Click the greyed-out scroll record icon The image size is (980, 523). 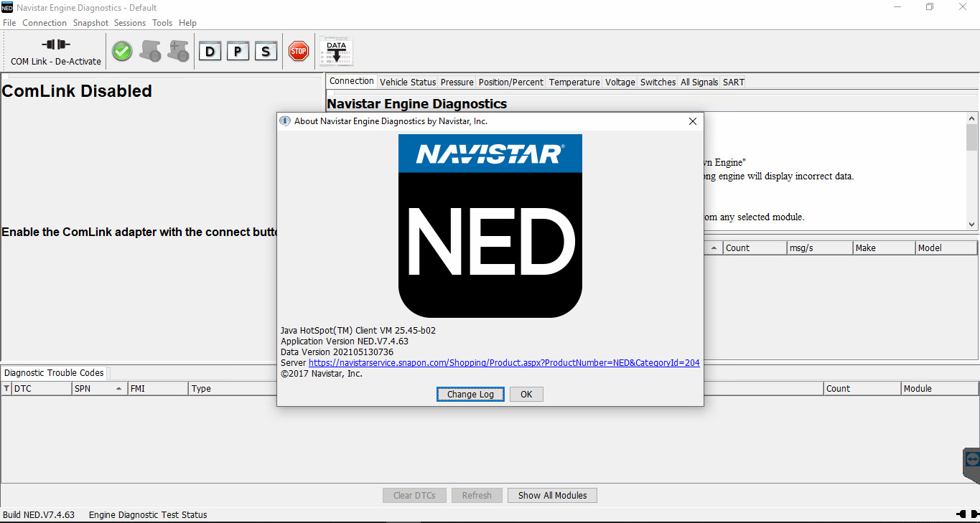[x=150, y=51]
